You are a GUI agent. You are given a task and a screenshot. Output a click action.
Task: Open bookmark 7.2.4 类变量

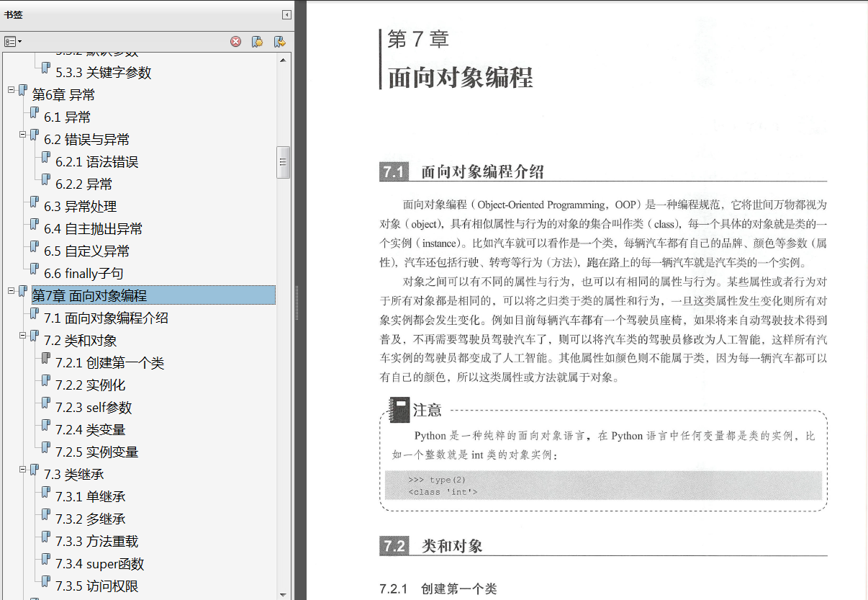pos(90,430)
